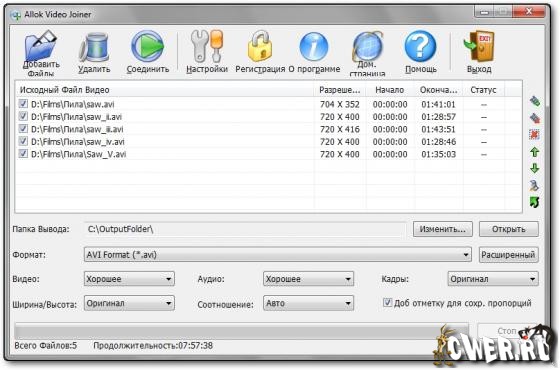The image size is (560, 370).
Task: Open the О программе info icon
Action: click(x=314, y=46)
